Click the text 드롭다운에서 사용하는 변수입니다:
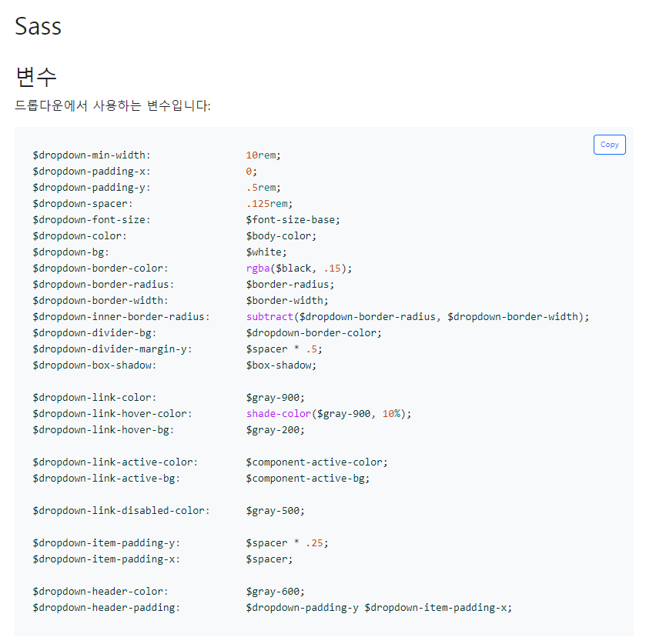This screenshot has width=646, height=644. click(112, 106)
